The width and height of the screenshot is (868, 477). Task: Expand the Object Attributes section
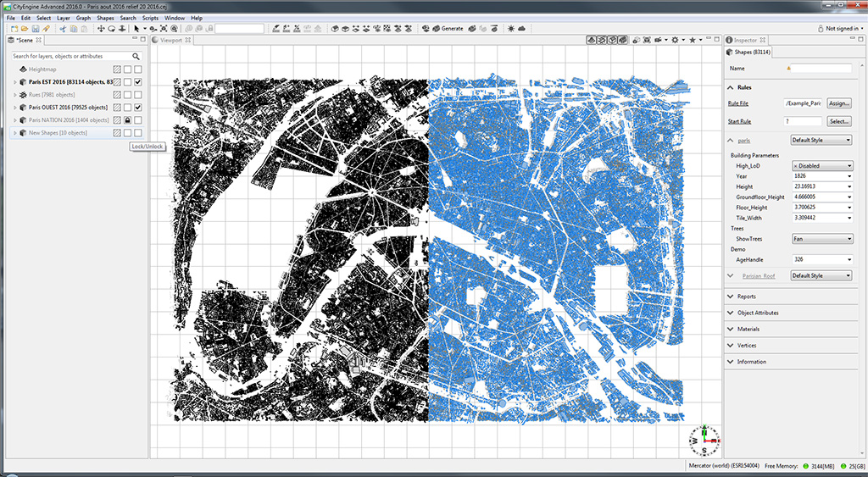pos(757,313)
